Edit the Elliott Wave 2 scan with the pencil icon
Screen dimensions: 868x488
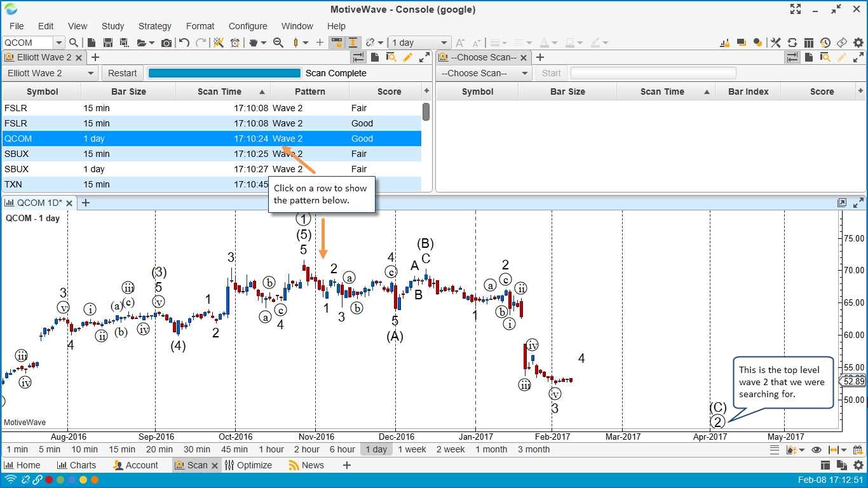pyautogui.click(x=408, y=57)
